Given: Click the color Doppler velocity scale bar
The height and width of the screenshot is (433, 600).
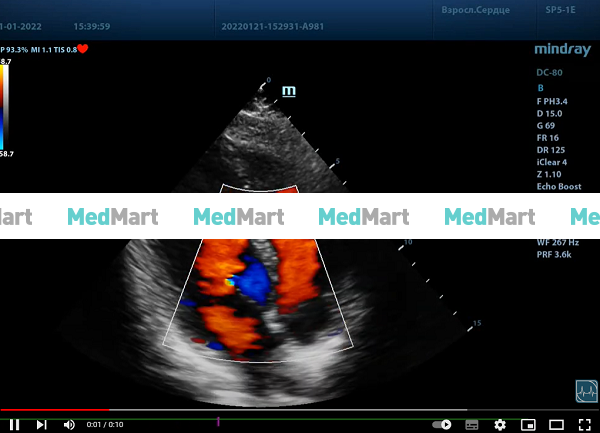Looking at the screenshot, I should point(3,107).
